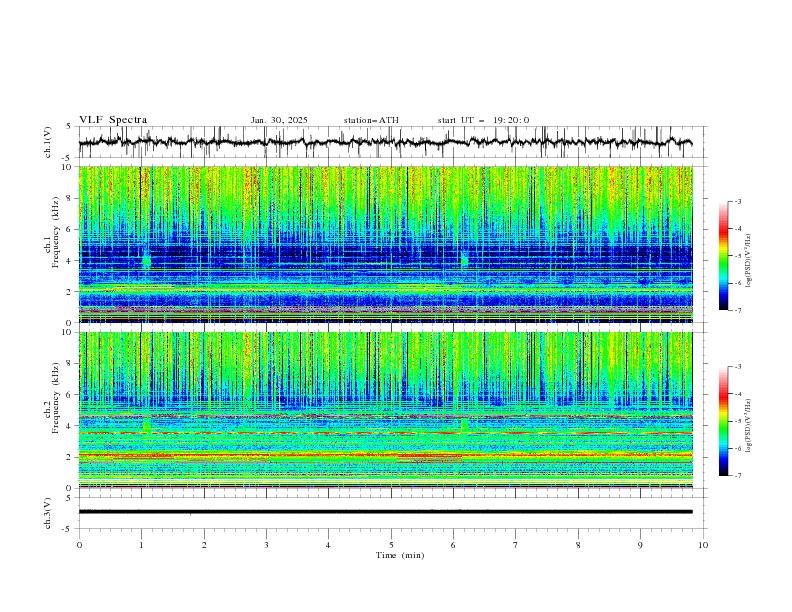Image resolution: width=792 pixels, height=612 pixels.
Task: Click the 'ch.1(V)' axis label
Action: [48, 142]
